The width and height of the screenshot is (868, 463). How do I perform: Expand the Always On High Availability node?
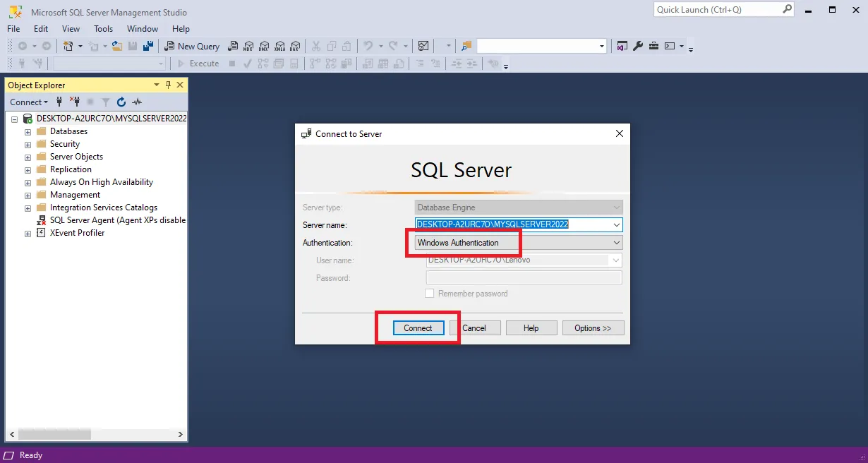coord(28,183)
